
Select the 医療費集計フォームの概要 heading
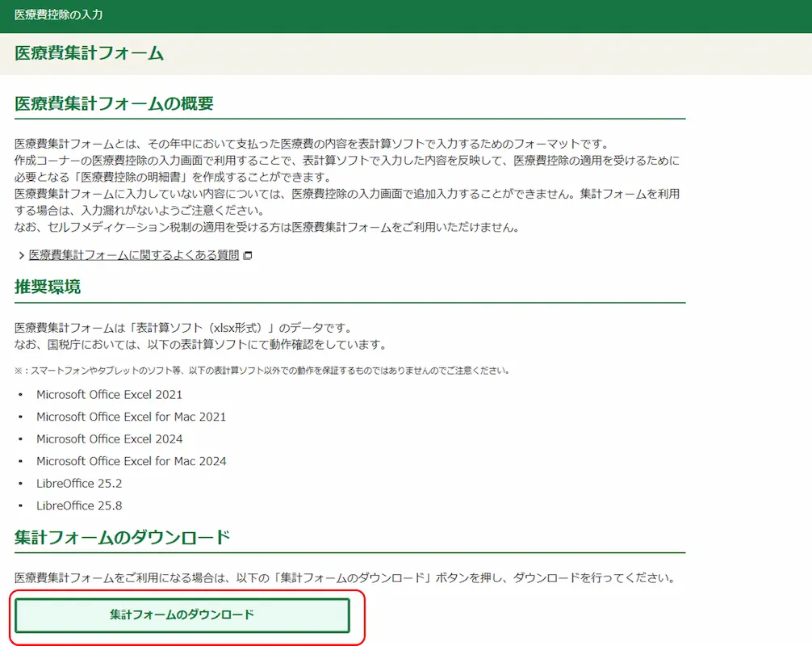coord(114,103)
